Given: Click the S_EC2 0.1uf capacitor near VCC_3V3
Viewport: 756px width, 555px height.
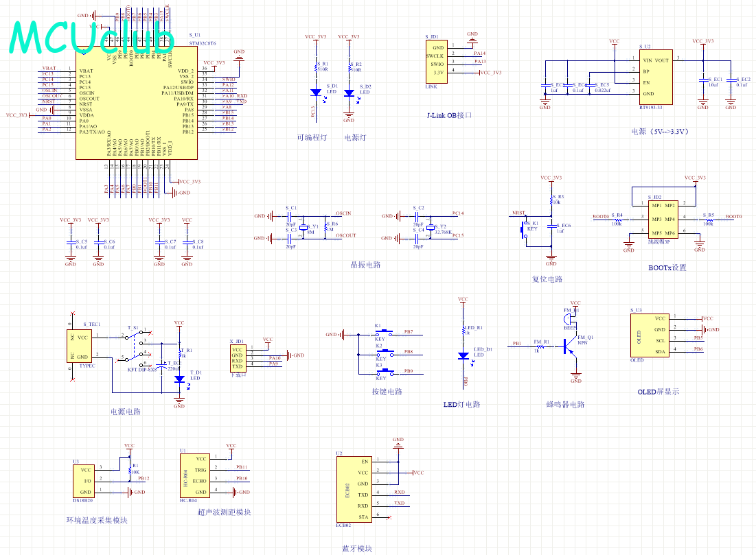Looking at the screenshot, I should (x=731, y=80).
